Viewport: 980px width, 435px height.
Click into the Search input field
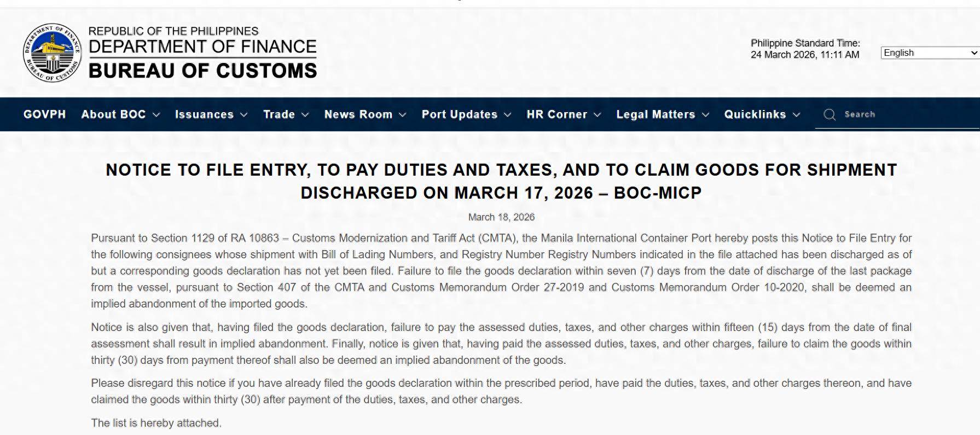click(x=903, y=114)
